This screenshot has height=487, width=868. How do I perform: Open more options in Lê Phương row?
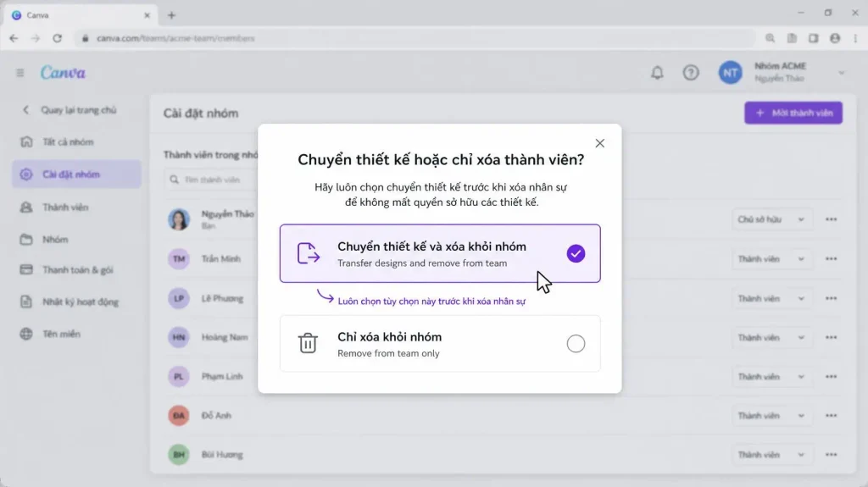[831, 299]
